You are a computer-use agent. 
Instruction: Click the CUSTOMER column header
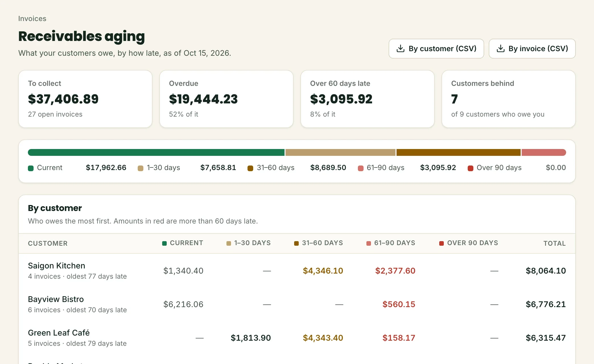48,243
